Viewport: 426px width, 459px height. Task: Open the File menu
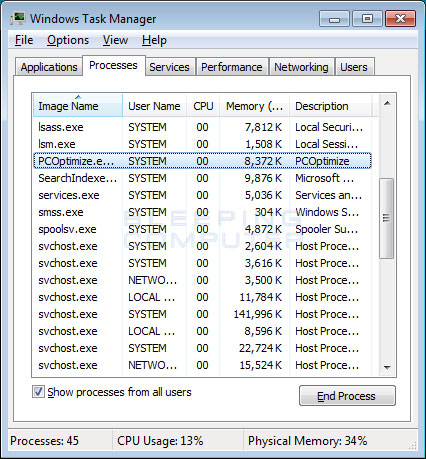point(24,40)
